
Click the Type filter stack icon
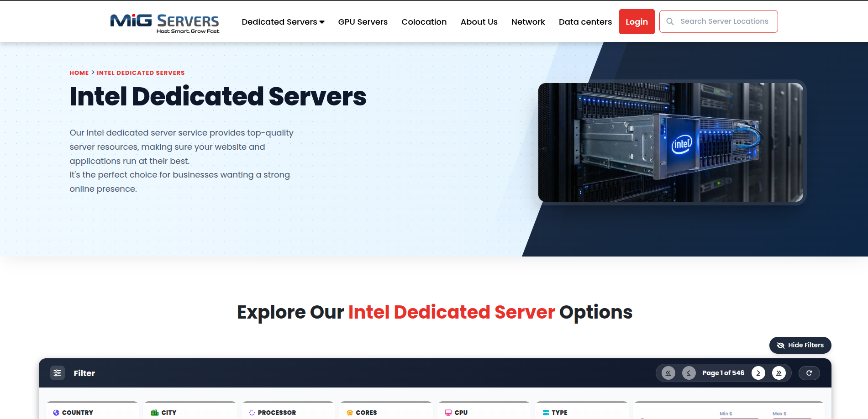[x=546, y=412]
